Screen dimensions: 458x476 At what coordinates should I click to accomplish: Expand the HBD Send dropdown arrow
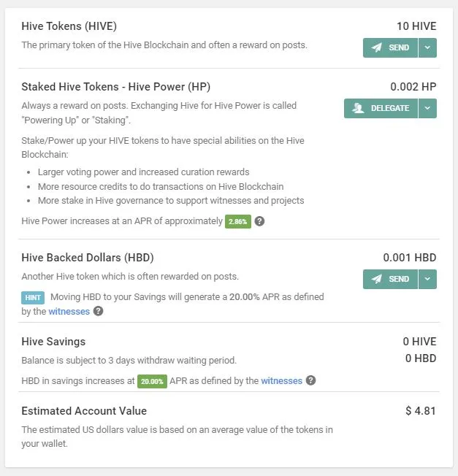pyautogui.click(x=427, y=279)
